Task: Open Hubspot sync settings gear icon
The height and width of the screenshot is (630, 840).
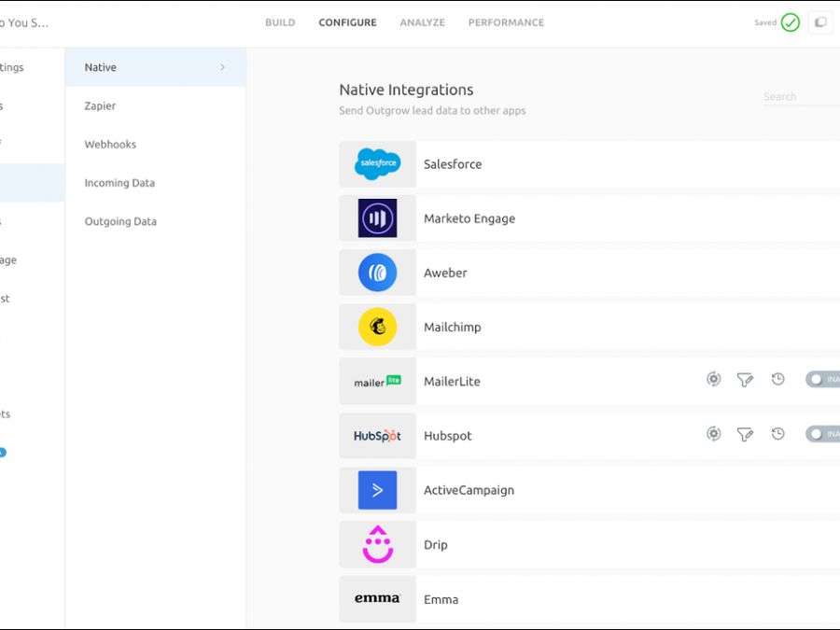Action: pyautogui.click(x=713, y=434)
